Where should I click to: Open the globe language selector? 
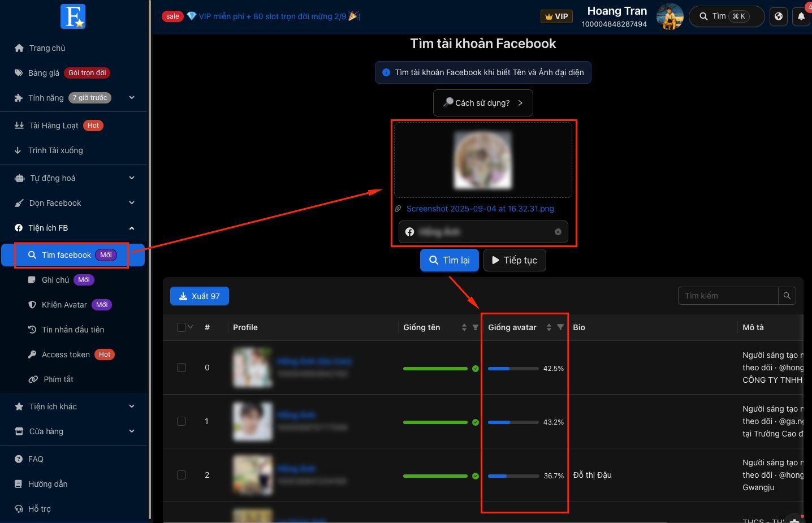tap(779, 16)
